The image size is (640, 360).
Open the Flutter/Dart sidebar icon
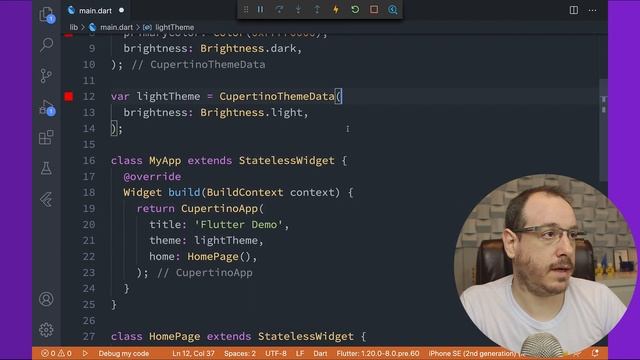tap(46, 200)
